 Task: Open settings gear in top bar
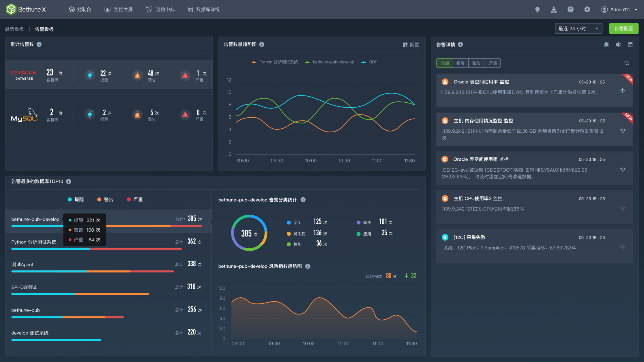587,10
